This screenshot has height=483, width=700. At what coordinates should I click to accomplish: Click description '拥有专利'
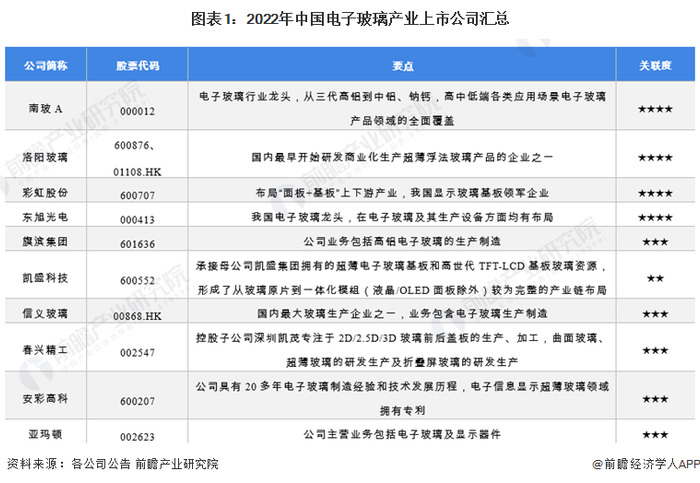(402, 411)
